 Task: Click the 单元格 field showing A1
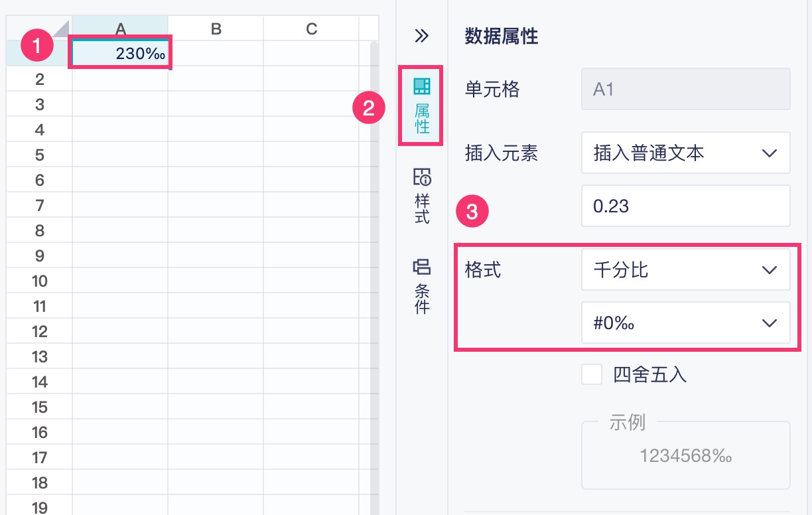(x=685, y=89)
